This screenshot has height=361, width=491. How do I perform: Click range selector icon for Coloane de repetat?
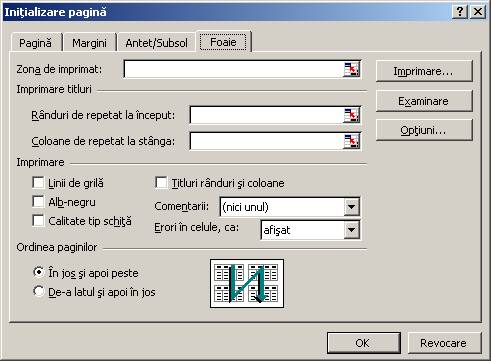tap(351, 141)
